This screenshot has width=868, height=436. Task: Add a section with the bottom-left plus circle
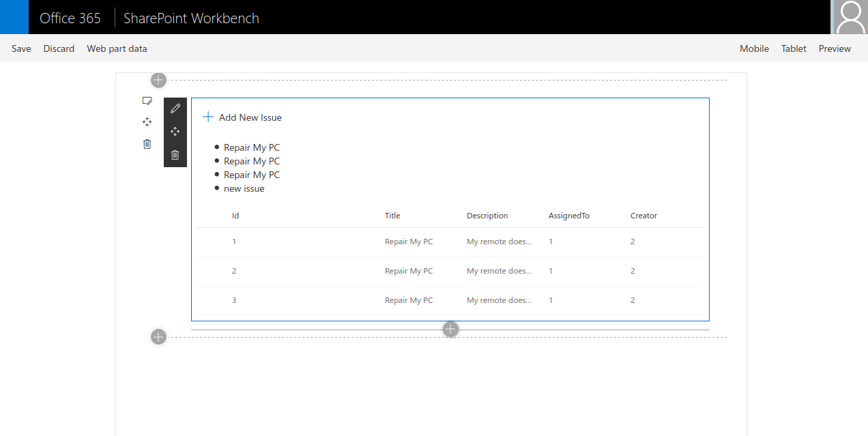pyautogui.click(x=158, y=336)
